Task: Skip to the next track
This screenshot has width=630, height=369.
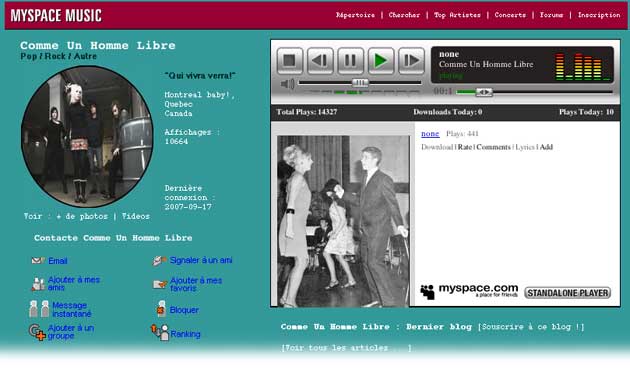Action: 411,61
